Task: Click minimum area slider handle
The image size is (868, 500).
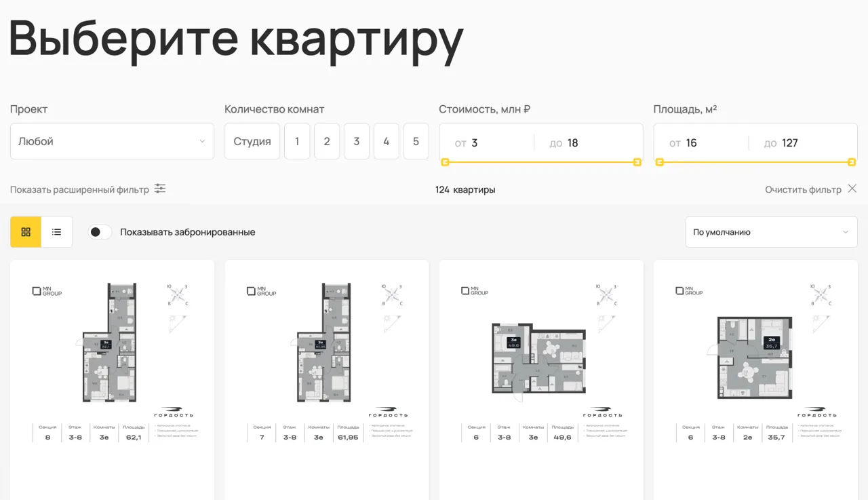Action: point(659,162)
